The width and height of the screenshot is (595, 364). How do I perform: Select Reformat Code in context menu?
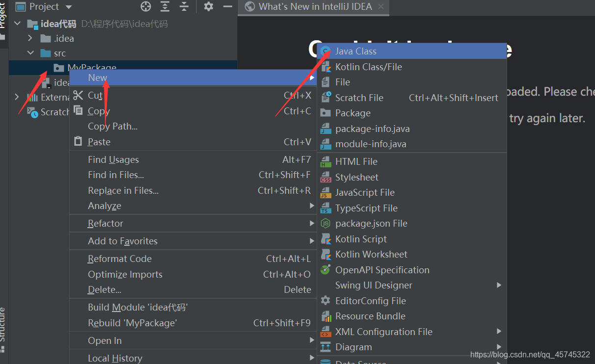pos(193,259)
